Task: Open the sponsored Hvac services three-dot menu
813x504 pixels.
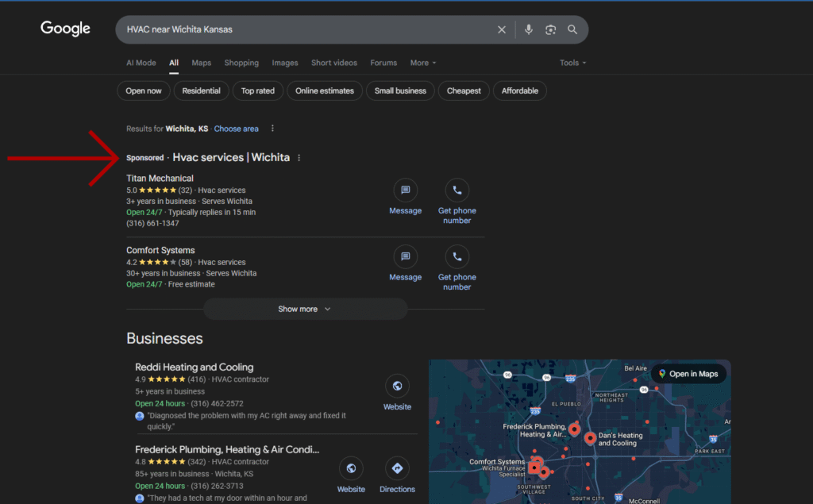Action: [299, 158]
